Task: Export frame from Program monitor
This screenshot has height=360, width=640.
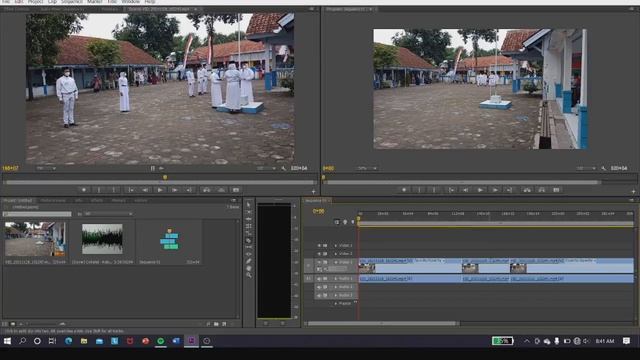Action: click(556, 190)
